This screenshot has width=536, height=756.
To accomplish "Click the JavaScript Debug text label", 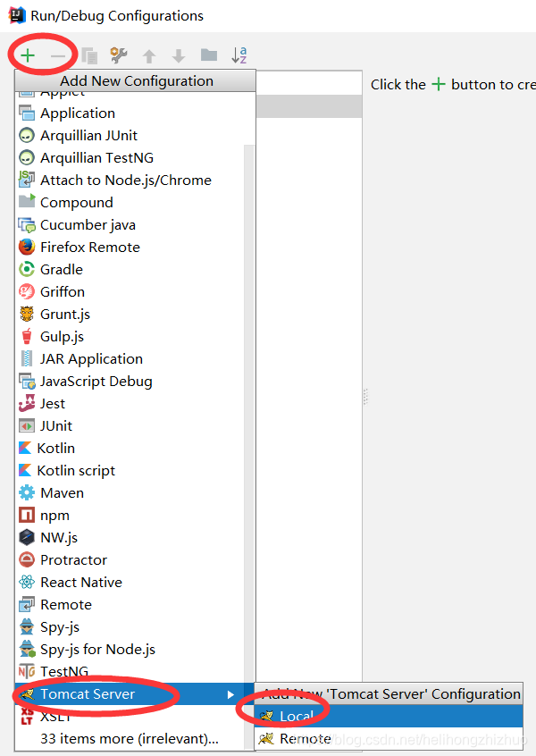I will tap(96, 381).
